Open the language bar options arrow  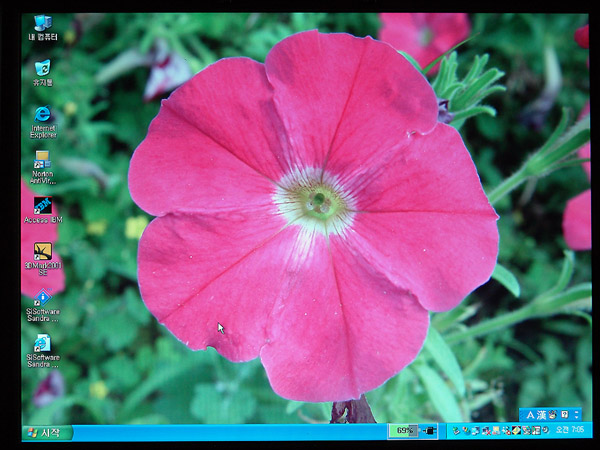tap(577, 415)
